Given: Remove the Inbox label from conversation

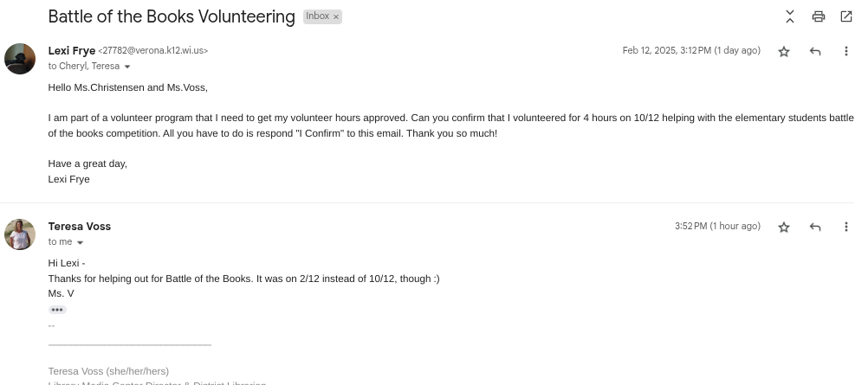Looking at the screenshot, I should coord(336,16).
